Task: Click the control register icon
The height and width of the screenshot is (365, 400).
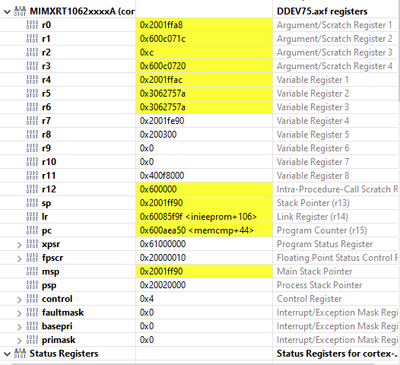Action: pyautogui.click(x=32, y=299)
